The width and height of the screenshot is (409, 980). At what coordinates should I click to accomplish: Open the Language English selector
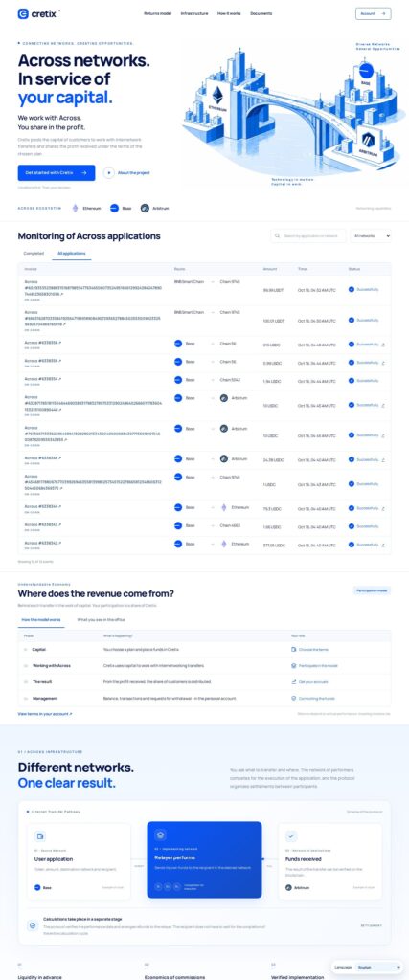tap(377, 967)
